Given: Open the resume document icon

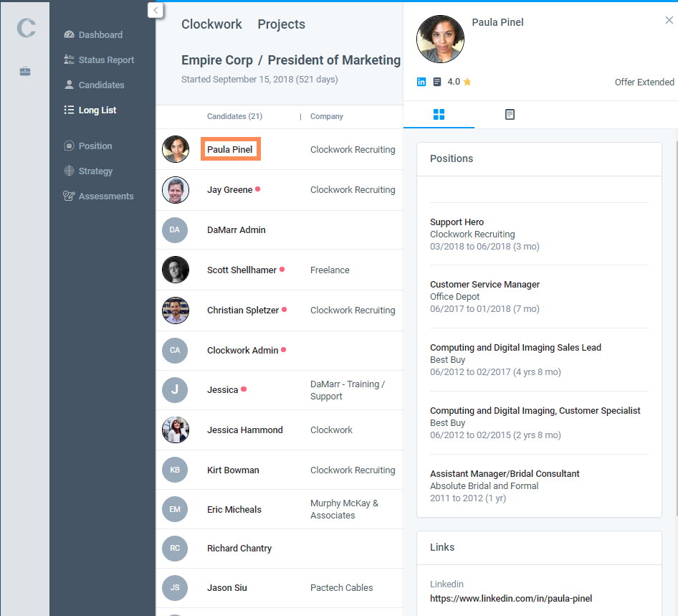Looking at the screenshot, I should (437, 82).
